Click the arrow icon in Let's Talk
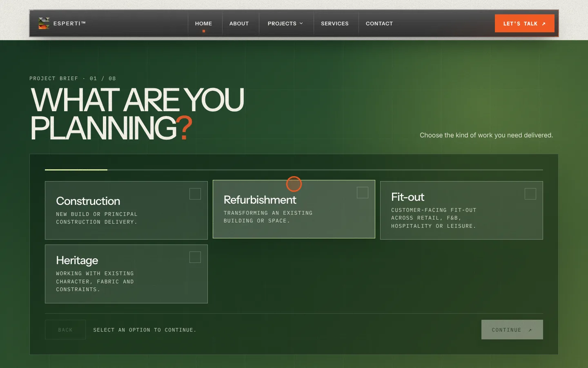Image resolution: width=588 pixels, height=368 pixels. click(543, 24)
